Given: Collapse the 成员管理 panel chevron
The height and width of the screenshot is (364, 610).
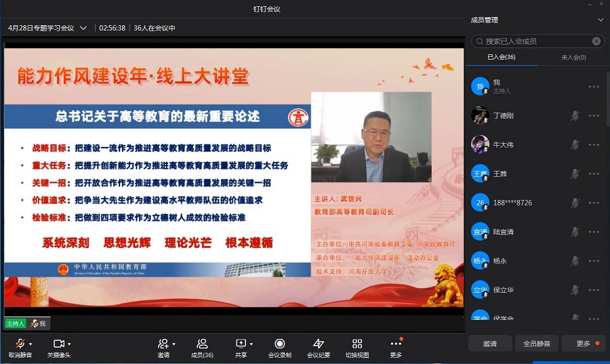Looking at the screenshot, I should tap(600, 20).
